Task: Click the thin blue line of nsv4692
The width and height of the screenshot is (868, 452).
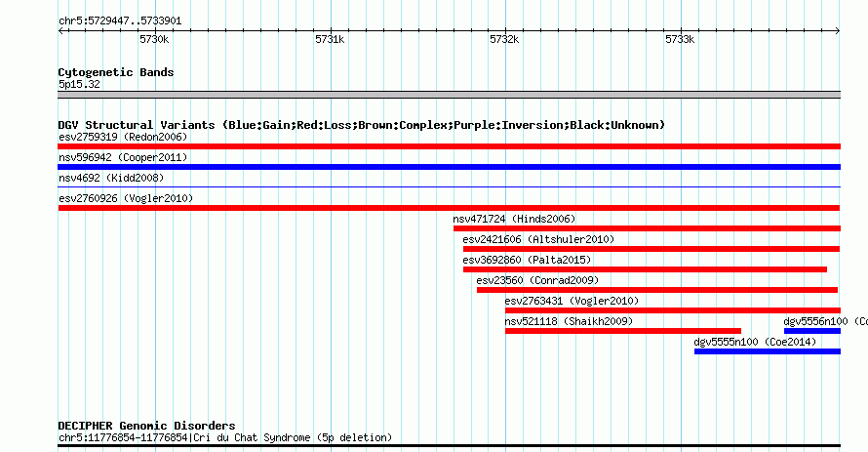Action: coord(449,187)
